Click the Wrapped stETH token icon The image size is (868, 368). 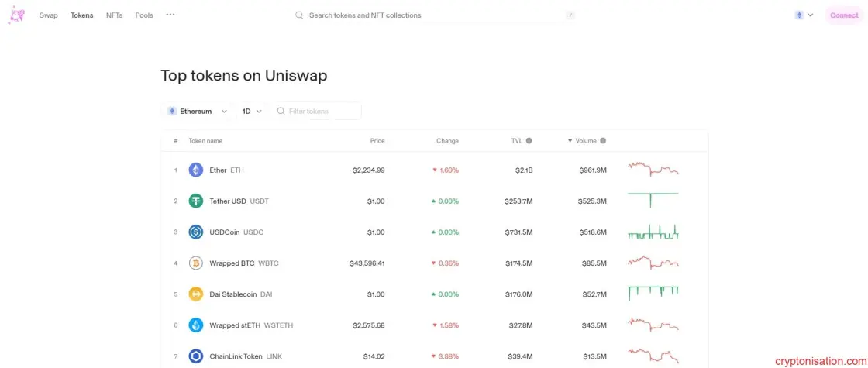(196, 325)
